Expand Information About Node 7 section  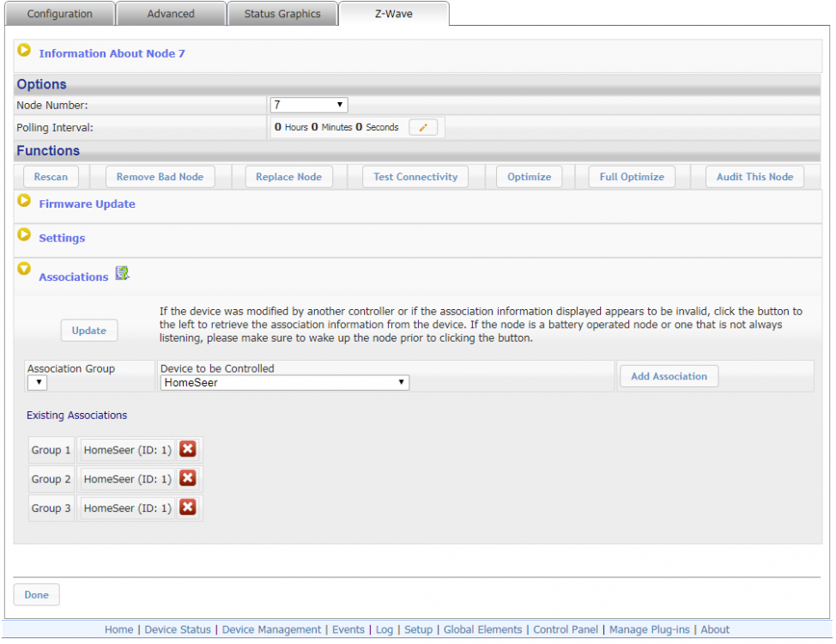(24, 52)
